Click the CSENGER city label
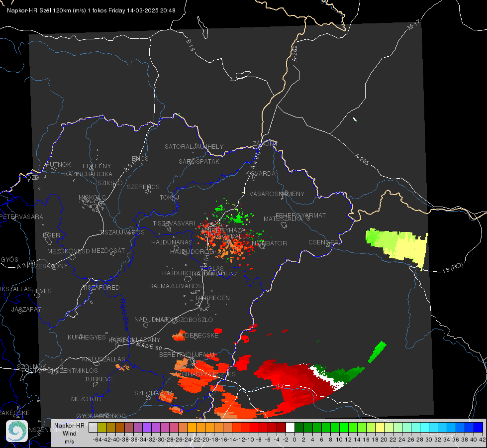Viewport: 487px width, 448px height. 323,242
